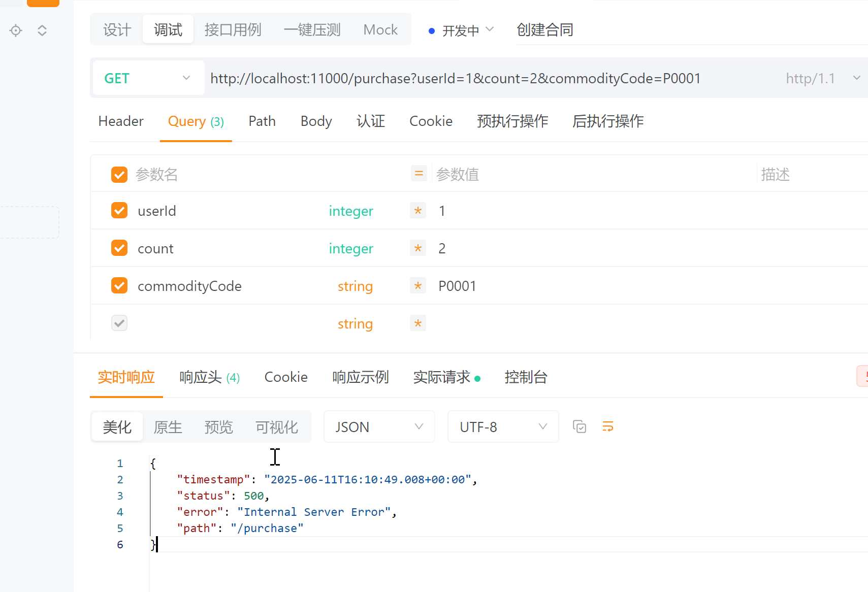868x592 pixels.
Task: Switch to the Path tab
Action: point(262,121)
